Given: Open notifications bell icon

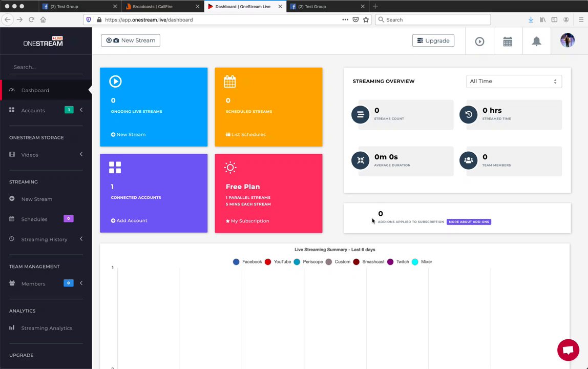Looking at the screenshot, I should coord(536,42).
